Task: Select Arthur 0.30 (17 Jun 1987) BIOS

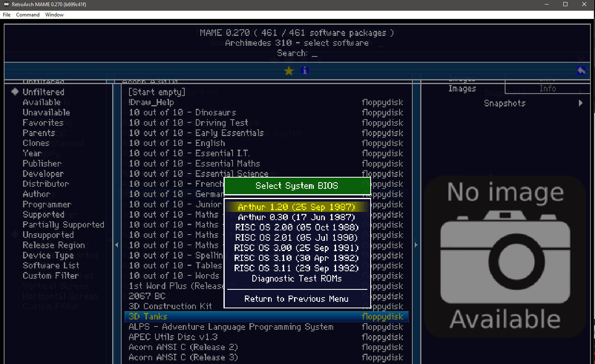Action: 296,217
